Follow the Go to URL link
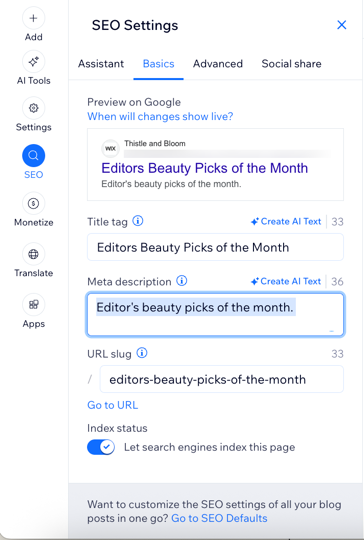 click(x=113, y=405)
